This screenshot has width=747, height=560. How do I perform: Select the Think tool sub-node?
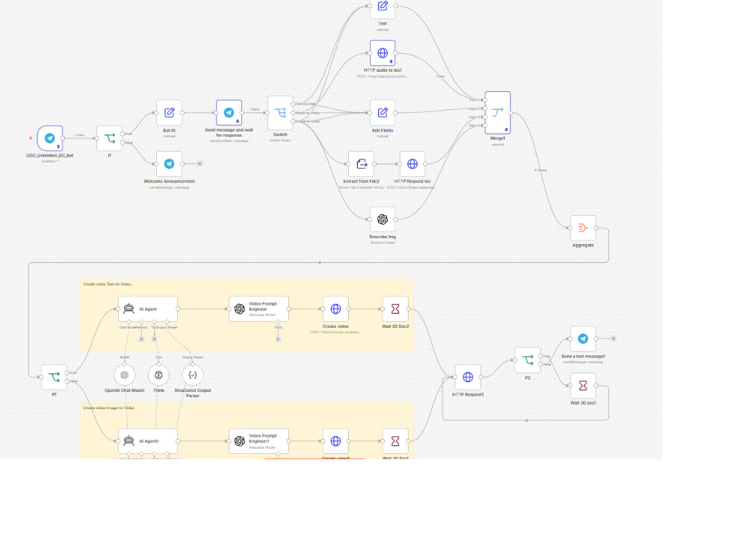point(158,376)
